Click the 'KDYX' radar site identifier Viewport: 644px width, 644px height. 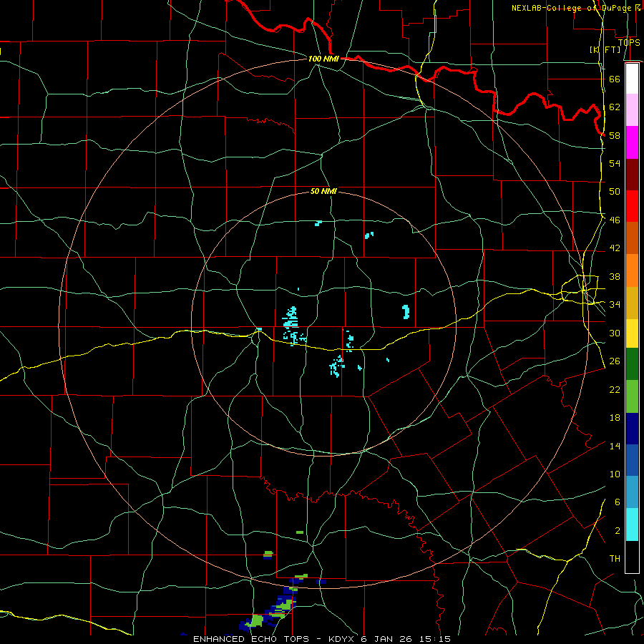(342, 639)
